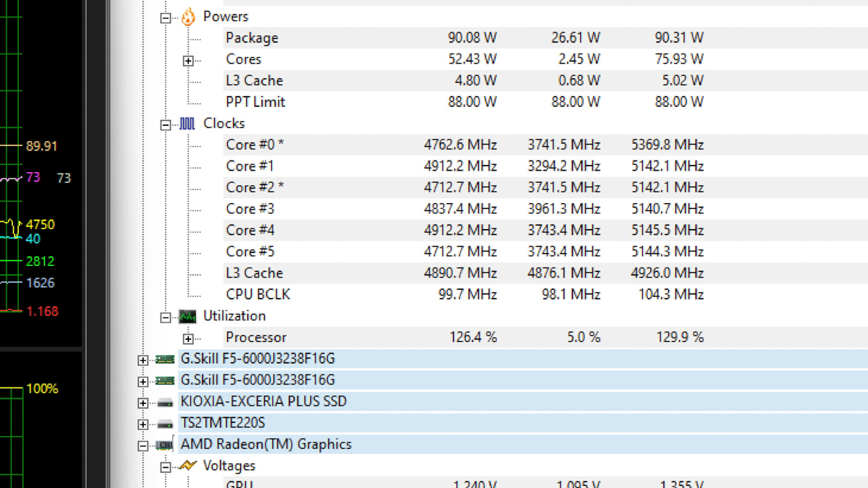Image resolution: width=868 pixels, height=488 pixels.
Task: Select the Utilization tree label
Action: click(x=234, y=316)
